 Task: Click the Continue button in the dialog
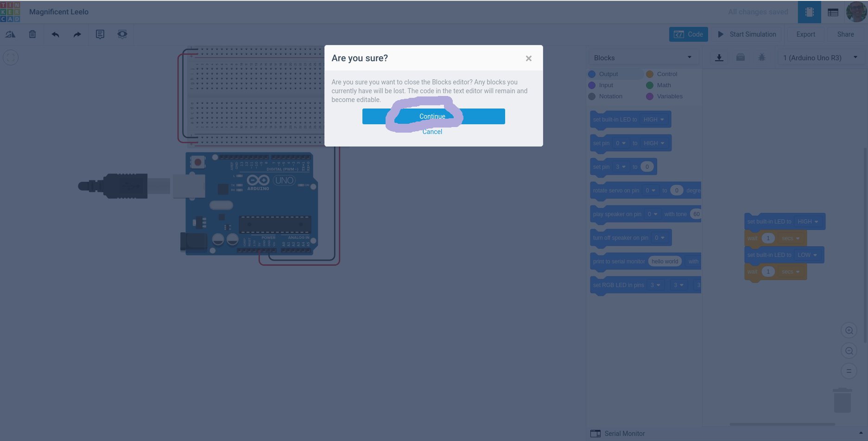pos(433,116)
